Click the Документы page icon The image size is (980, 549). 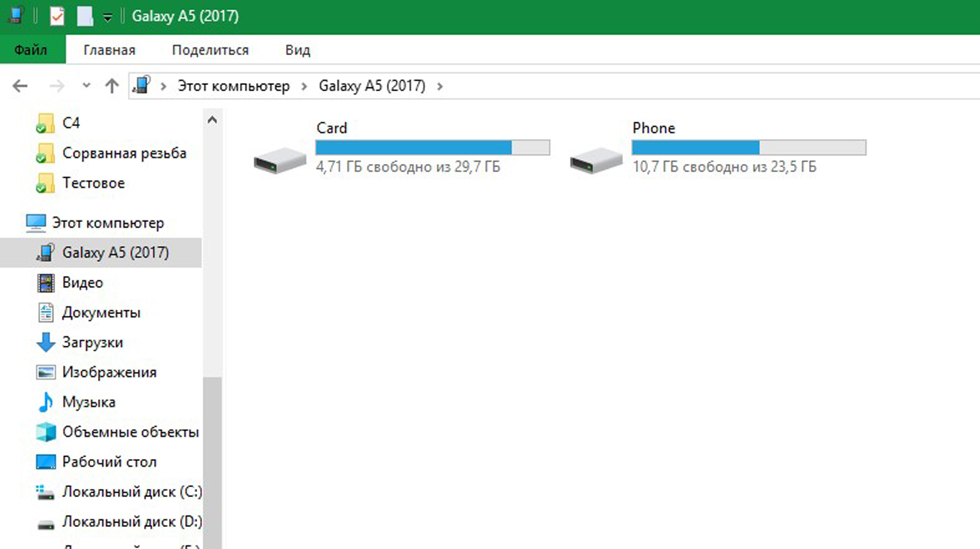[x=46, y=313]
